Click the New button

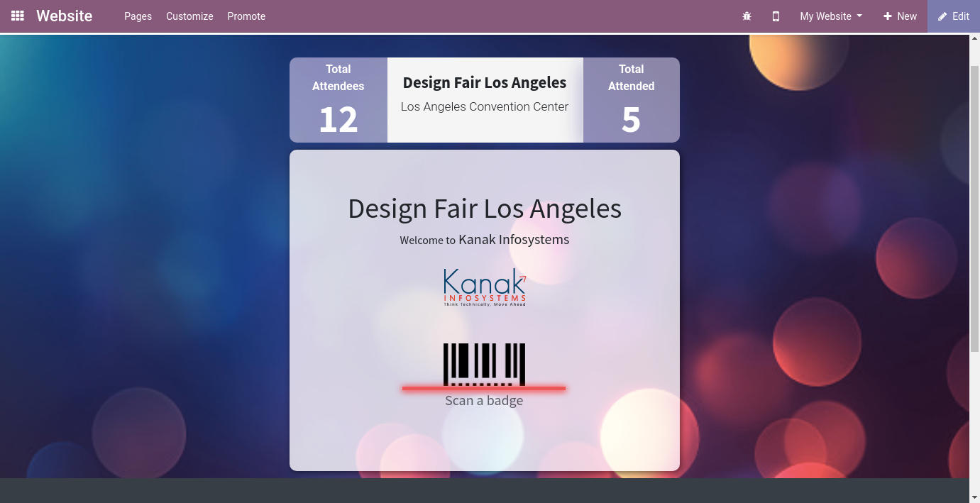point(900,16)
